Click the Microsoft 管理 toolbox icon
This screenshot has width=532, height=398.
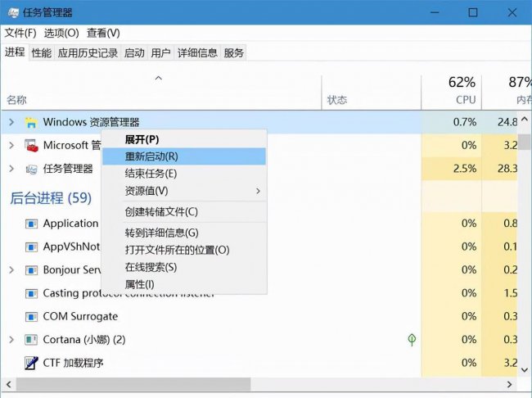[x=31, y=145]
